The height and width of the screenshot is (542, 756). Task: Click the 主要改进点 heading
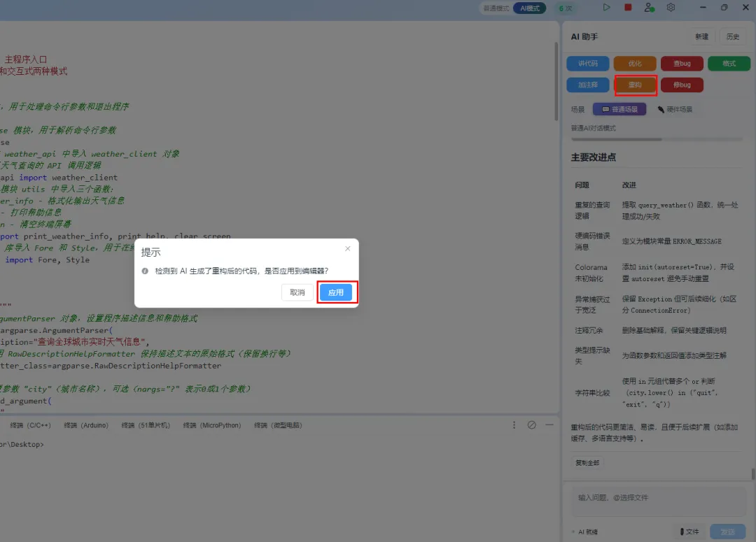(x=593, y=157)
